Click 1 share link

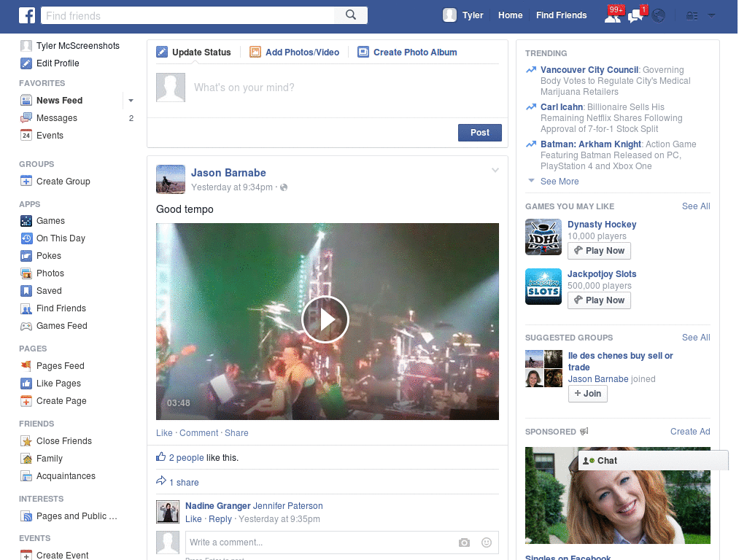(x=184, y=483)
